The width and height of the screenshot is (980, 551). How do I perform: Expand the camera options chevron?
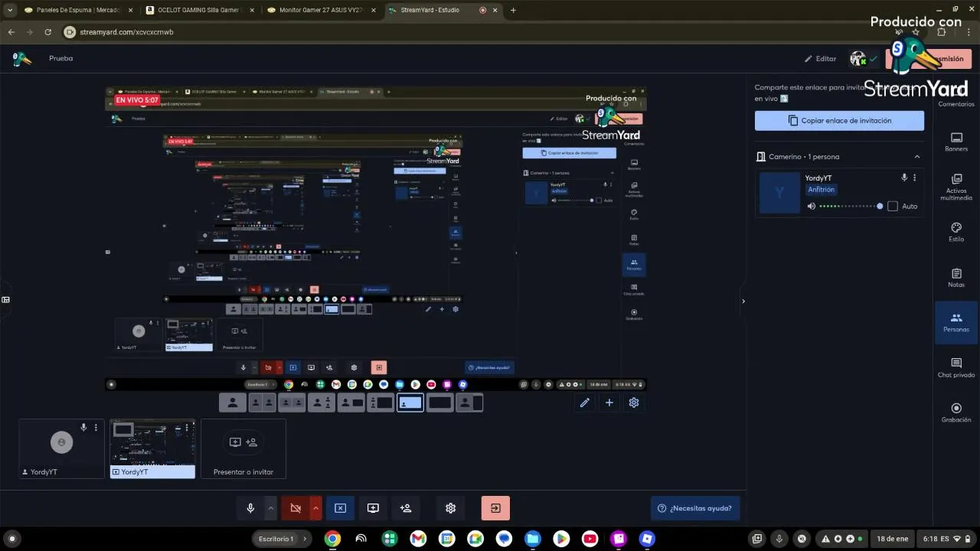(315, 508)
